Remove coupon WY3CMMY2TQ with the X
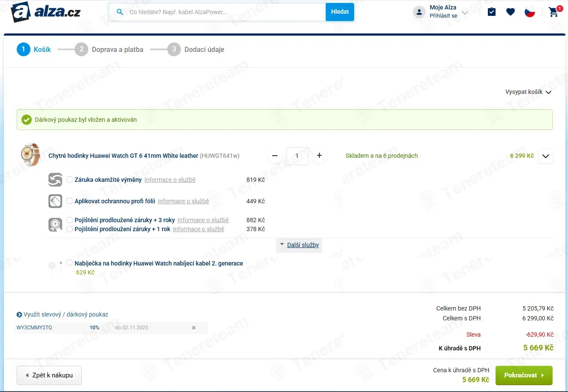Screen dimensions: 568x392 click(193, 328)
